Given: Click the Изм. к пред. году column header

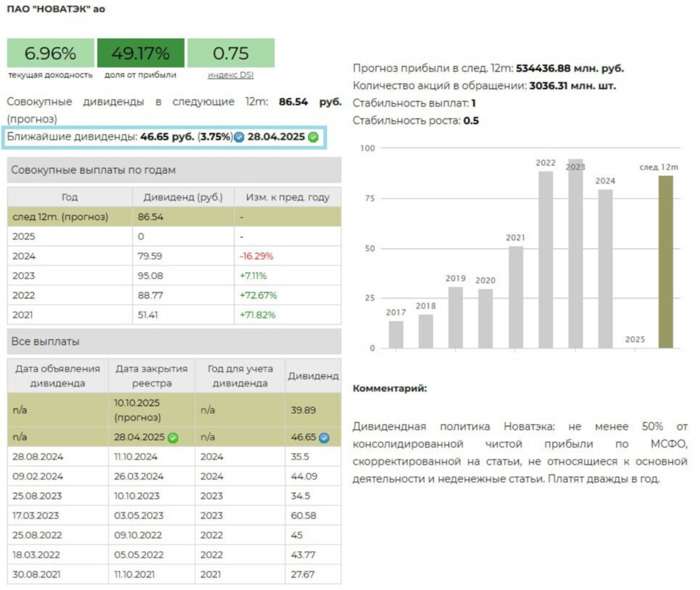Looking at the screenshot, I should [287, 197].
